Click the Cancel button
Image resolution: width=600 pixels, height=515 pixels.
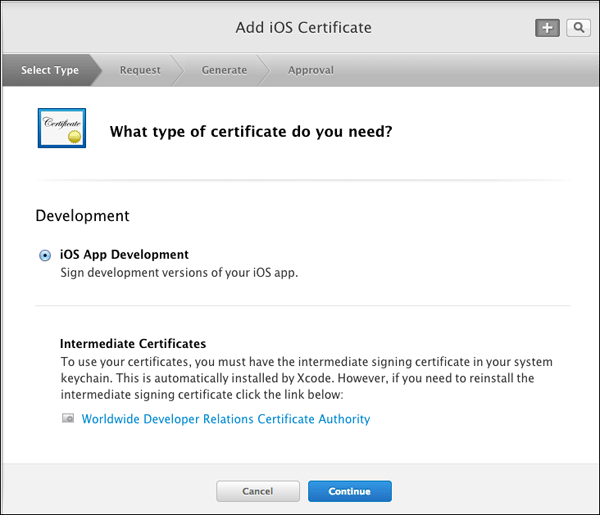[258, 491]
